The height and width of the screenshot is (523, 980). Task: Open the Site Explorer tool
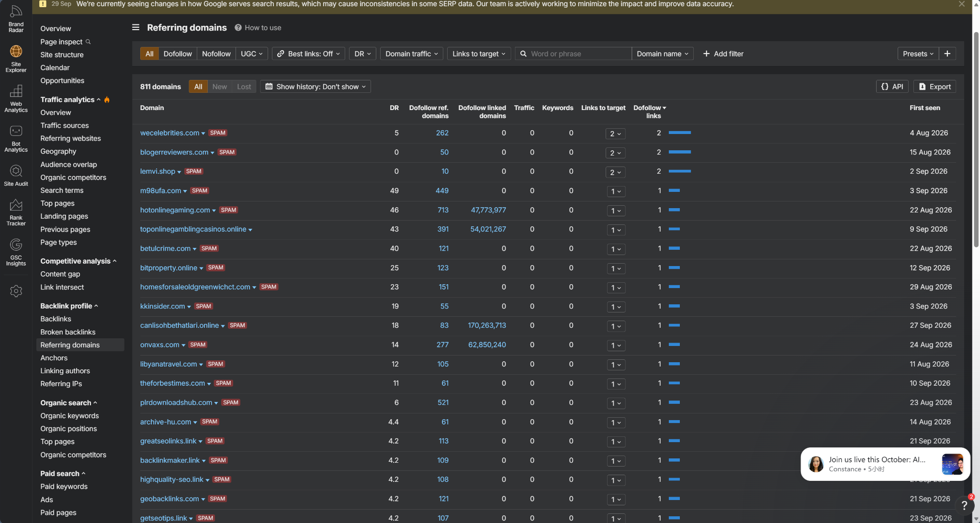(16, 59)
